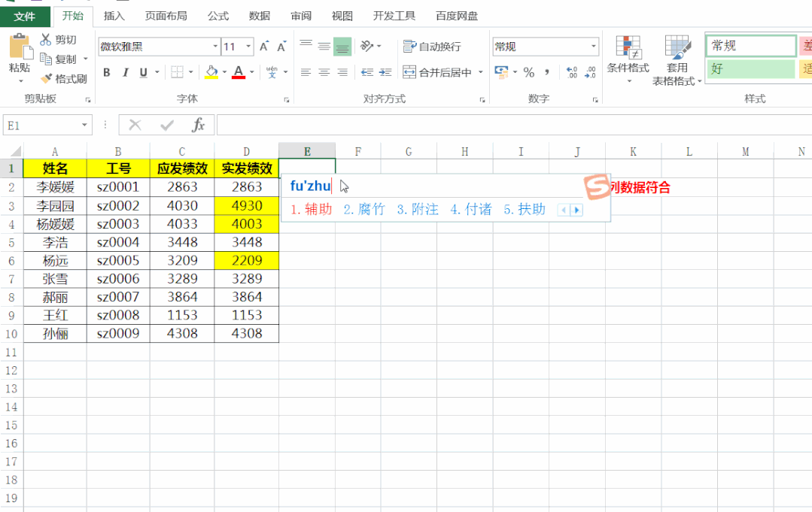This screenshot has width=812, height=512.
Task: Click the 合并后居中 merge and center icon
Action: pos(409,71)
